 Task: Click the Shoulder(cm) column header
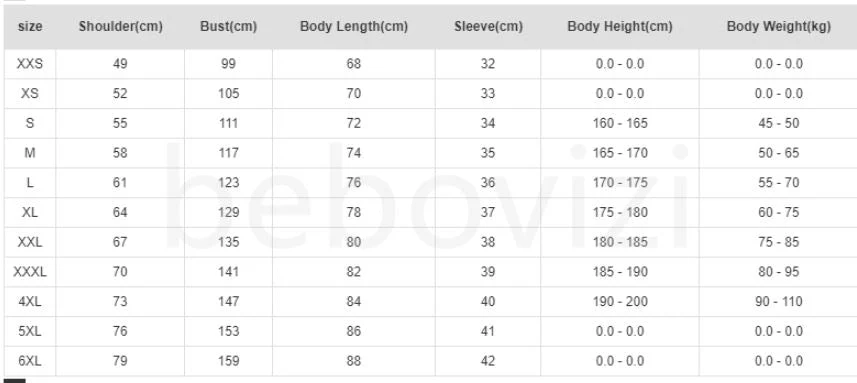120,27
